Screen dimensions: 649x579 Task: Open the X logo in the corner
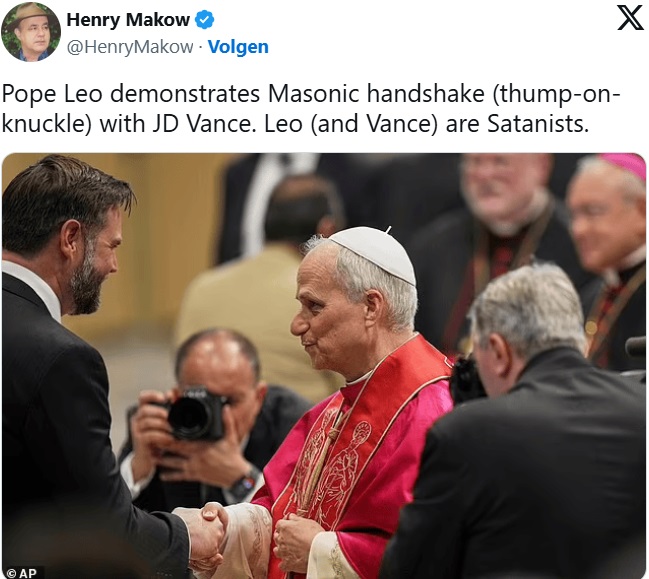click(630, 17)
